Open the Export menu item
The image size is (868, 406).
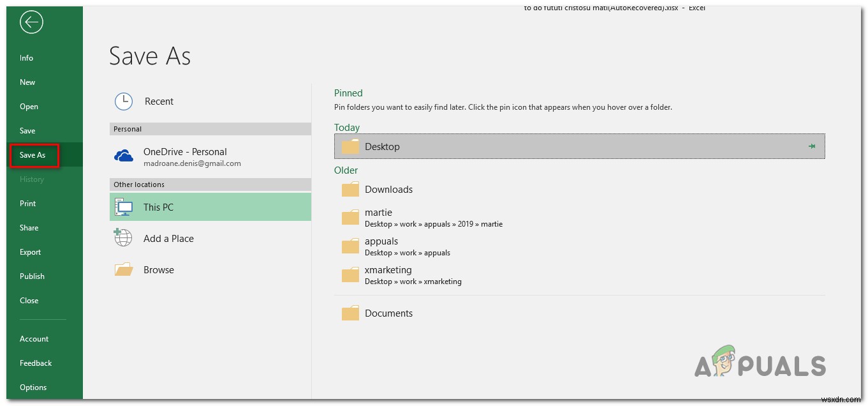coord(30,252)
